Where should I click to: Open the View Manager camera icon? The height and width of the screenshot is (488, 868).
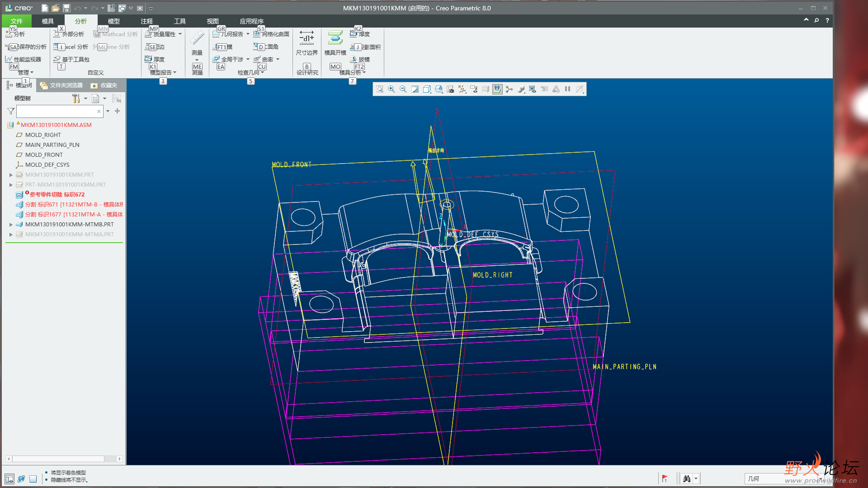click(x=450, y=89)
